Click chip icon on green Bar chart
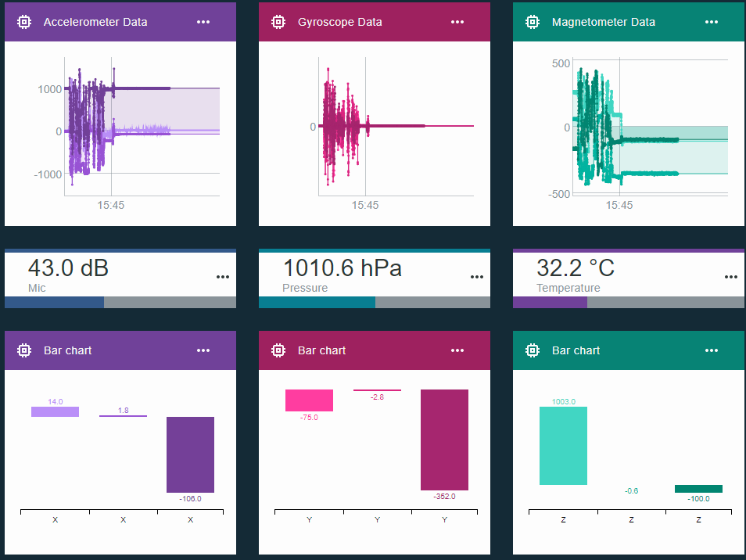The image size is (746, 560). 533,350
